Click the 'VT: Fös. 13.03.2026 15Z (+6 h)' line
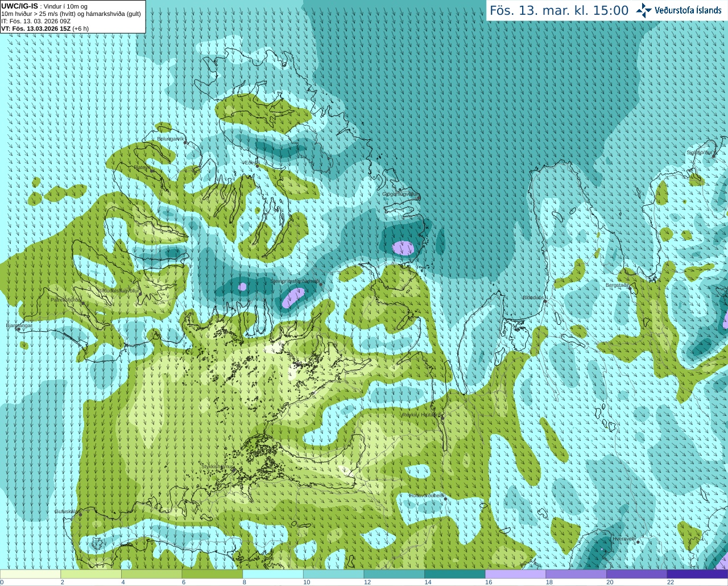 pos(45,28)
